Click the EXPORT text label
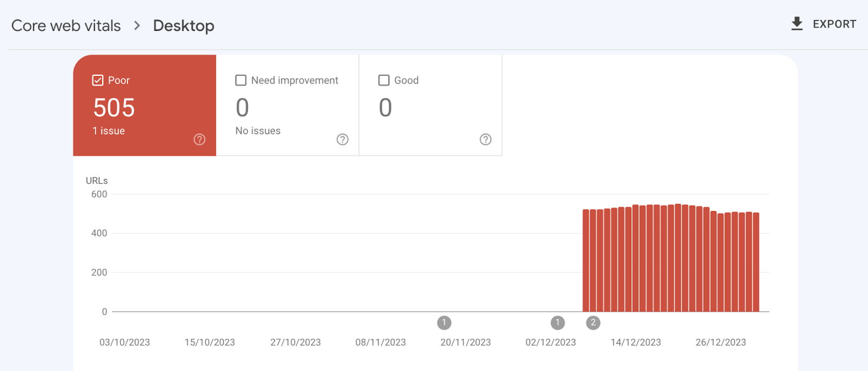 (x=834, y=24)
